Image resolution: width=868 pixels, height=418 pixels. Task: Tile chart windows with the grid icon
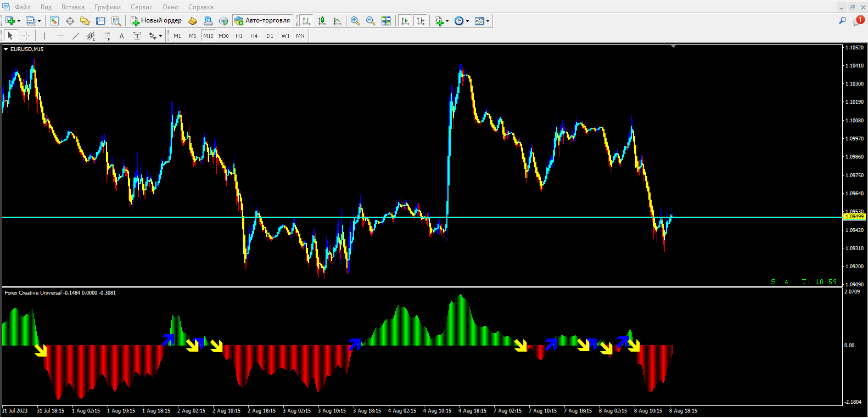[x=386, y=21]
